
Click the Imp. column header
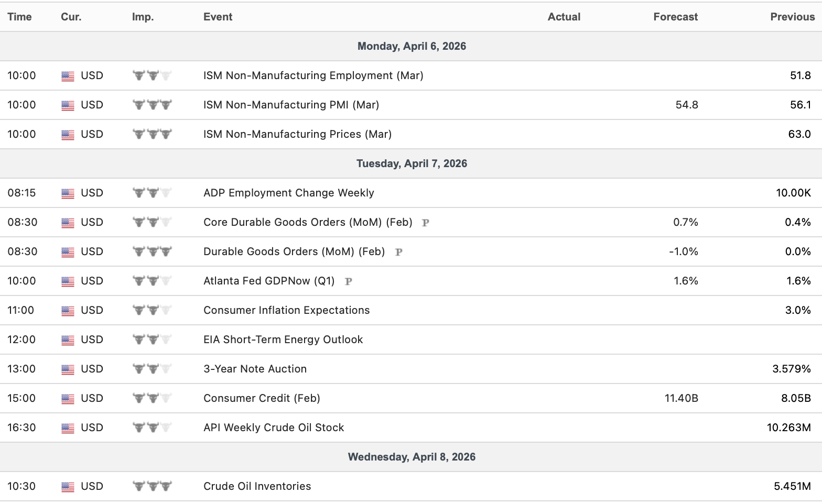point(143,17)
